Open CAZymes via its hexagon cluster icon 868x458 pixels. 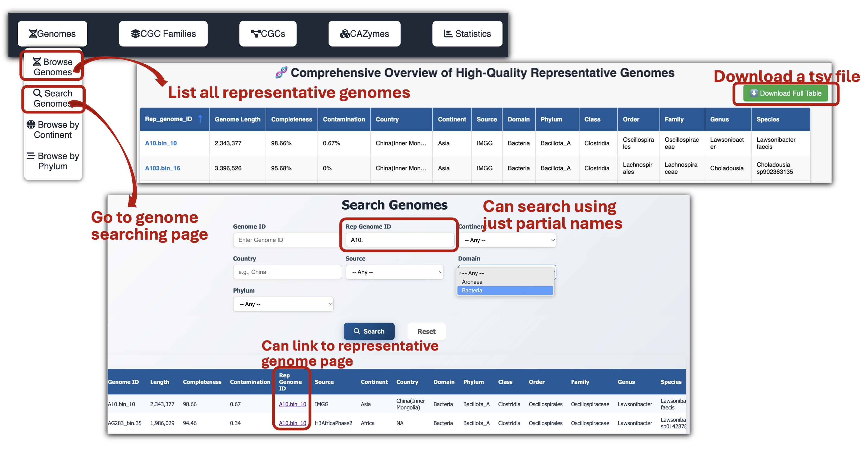(x=345, y=33)
